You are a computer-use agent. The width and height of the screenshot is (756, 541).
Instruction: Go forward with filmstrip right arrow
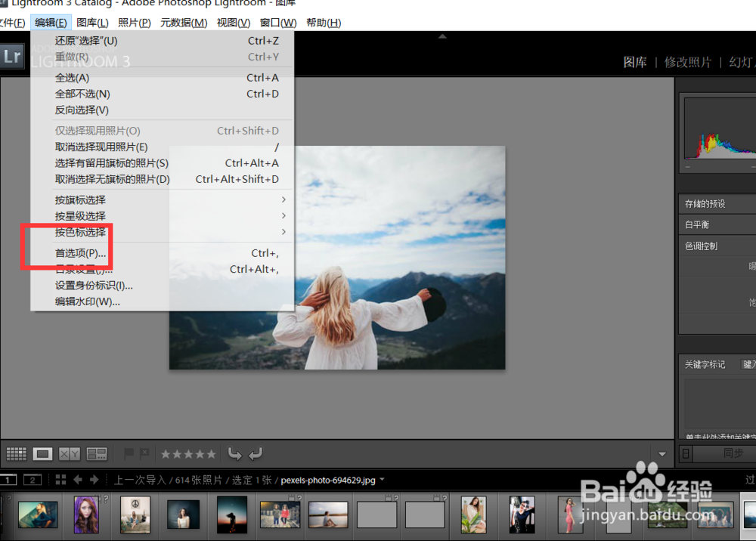[94, 479]
